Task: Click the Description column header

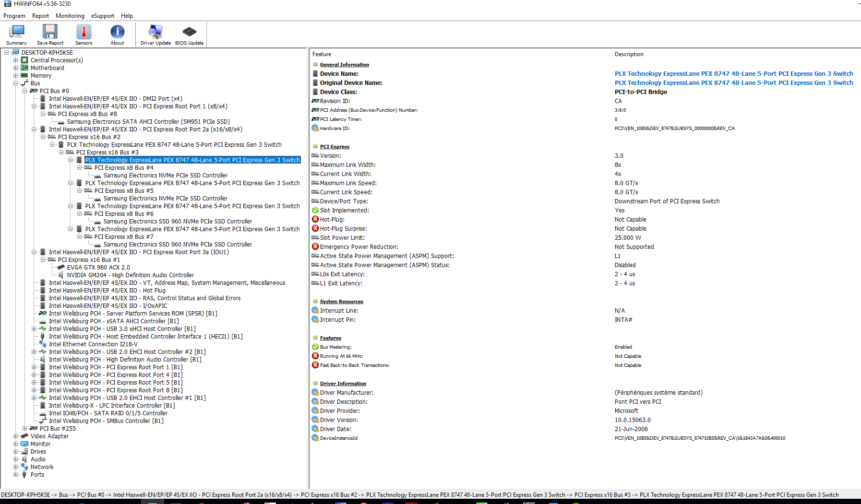Action: click(x=629, y=54)
